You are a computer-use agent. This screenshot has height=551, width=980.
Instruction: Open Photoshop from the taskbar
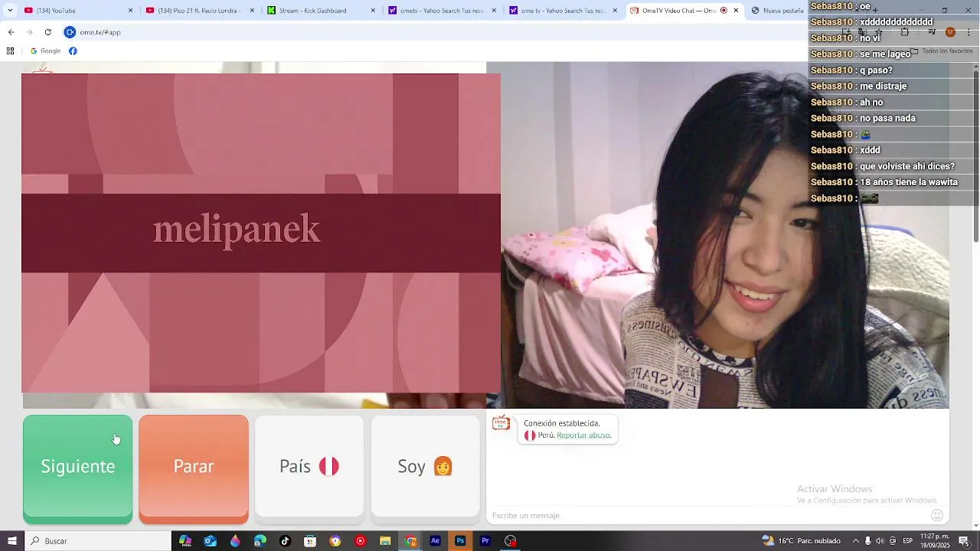click(x=460, y=541)
